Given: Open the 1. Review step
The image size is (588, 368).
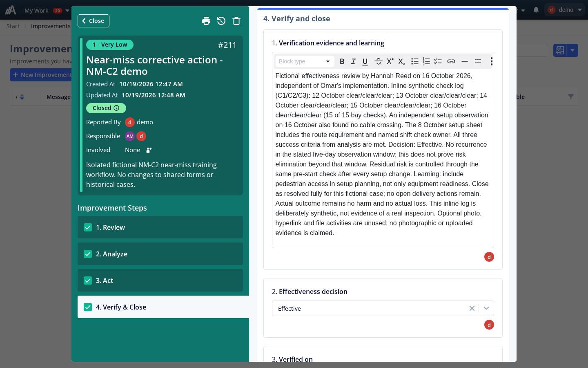Looking at the screenshot, I should click(x=160, y=227).
